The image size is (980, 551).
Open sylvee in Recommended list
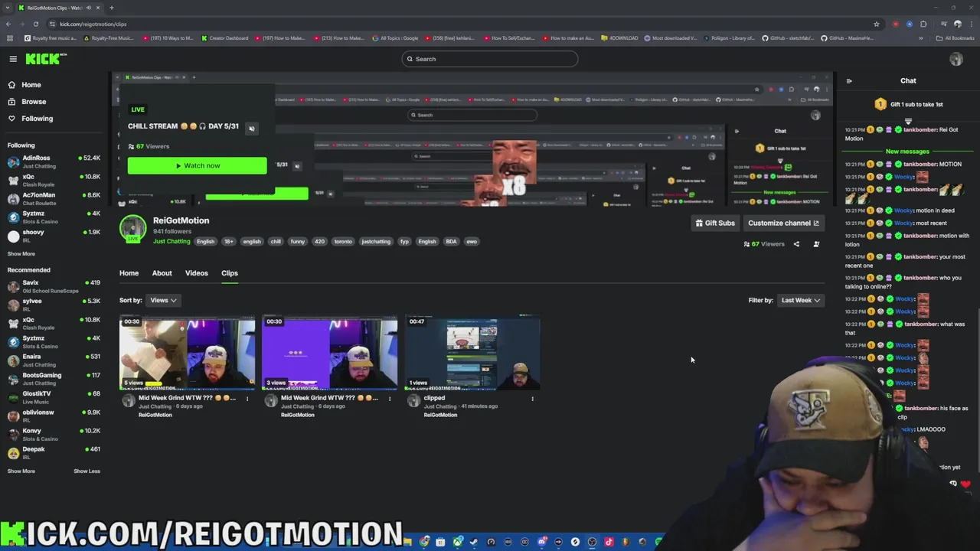[54, 305]
